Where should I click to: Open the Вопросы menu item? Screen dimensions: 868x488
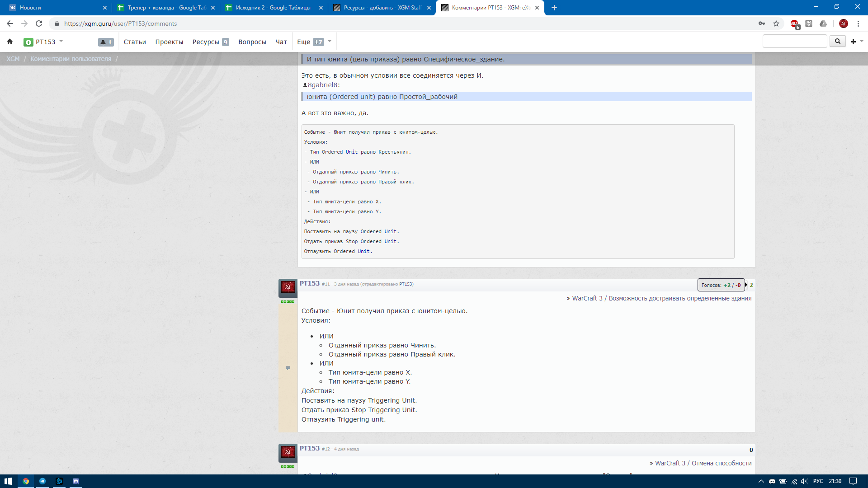252,42
